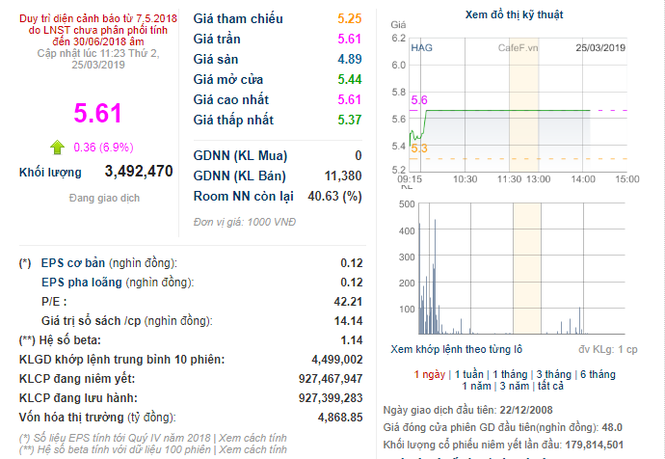Viewport: 665px width, 459px height.
Task: Open 'Xem khớp lệnh theo từng lô' link
Action: [456, 350]
